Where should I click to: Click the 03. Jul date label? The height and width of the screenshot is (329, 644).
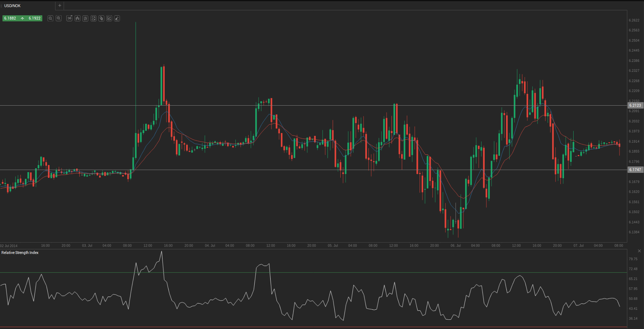87,246
